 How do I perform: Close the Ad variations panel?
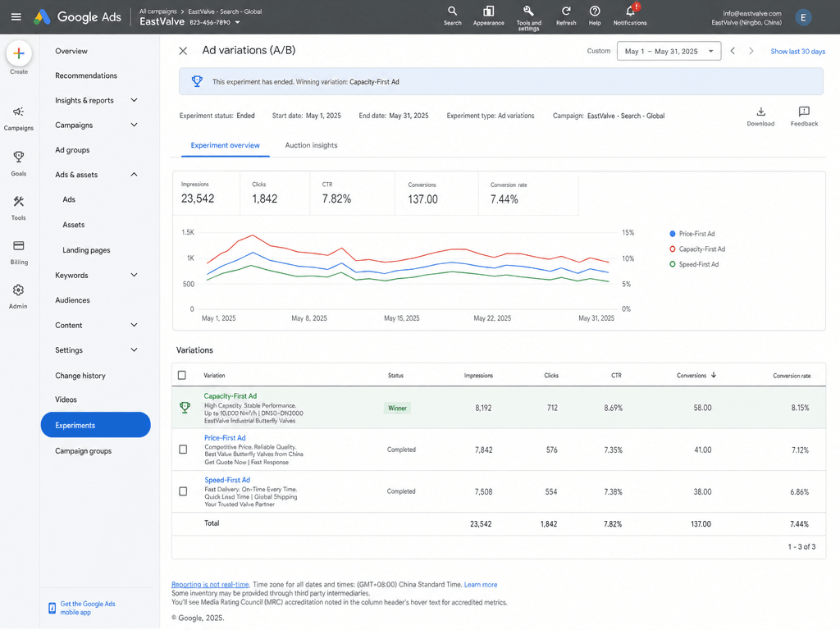183,51
